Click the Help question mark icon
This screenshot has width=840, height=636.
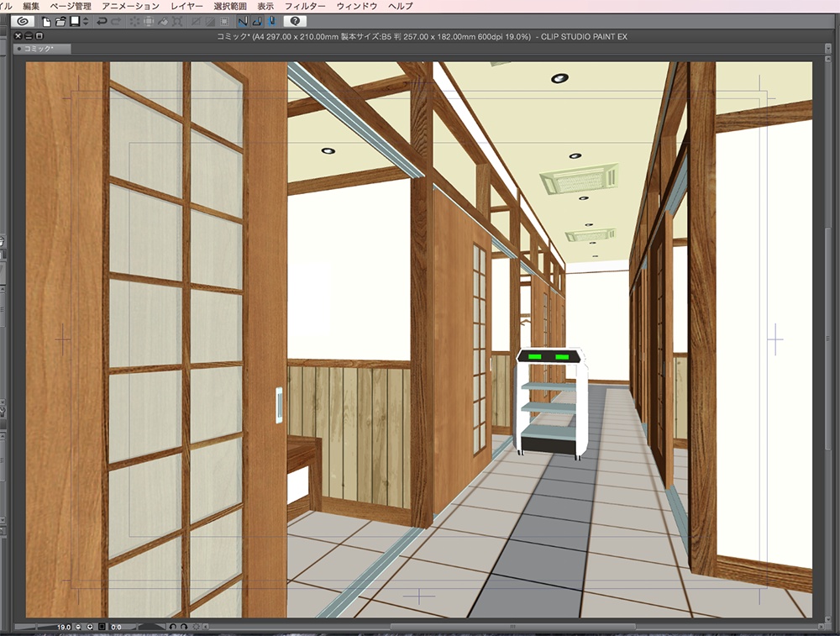[x=295, y=21]
